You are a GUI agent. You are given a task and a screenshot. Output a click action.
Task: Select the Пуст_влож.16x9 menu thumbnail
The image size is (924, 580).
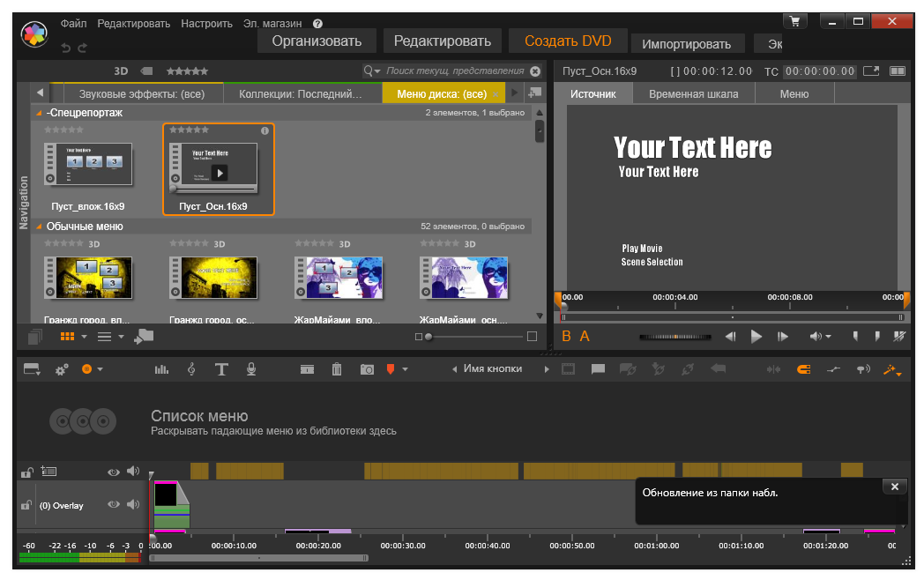tap(90, 166)
